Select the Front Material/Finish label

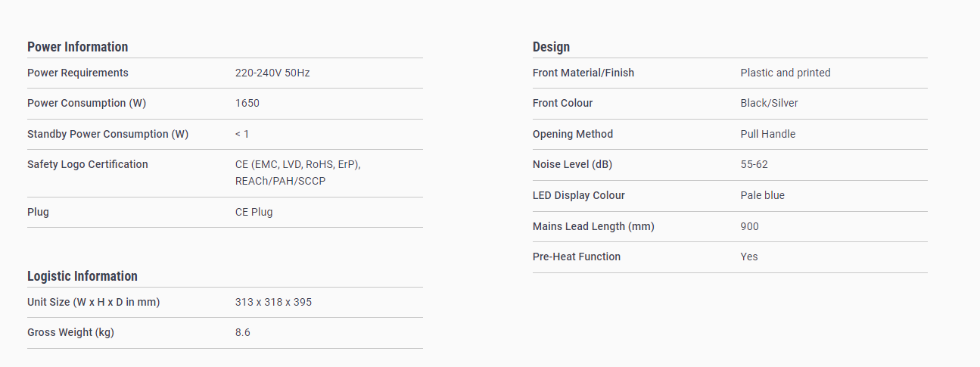click(x=583, y=73)
